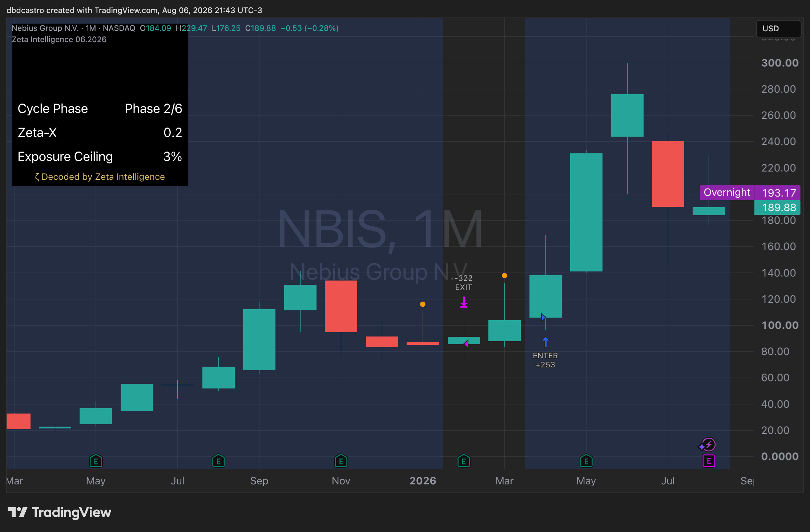Select the November 2025 red candle
Viewport: 810px width, 532px height.
point(341,306)
